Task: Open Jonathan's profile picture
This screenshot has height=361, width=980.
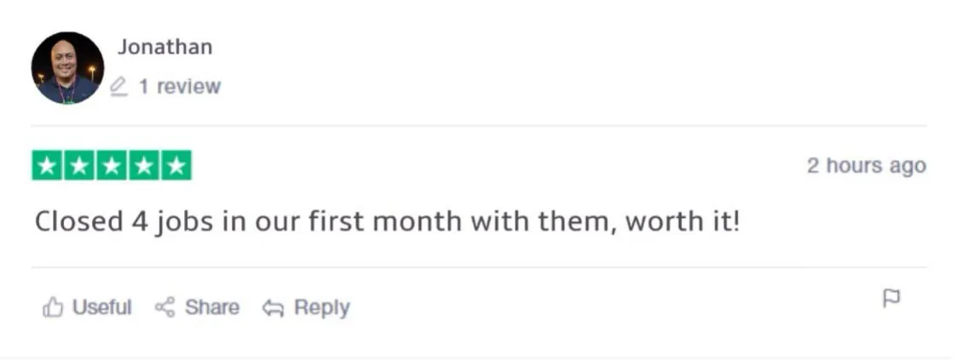Action: click(x=67, y=68)
